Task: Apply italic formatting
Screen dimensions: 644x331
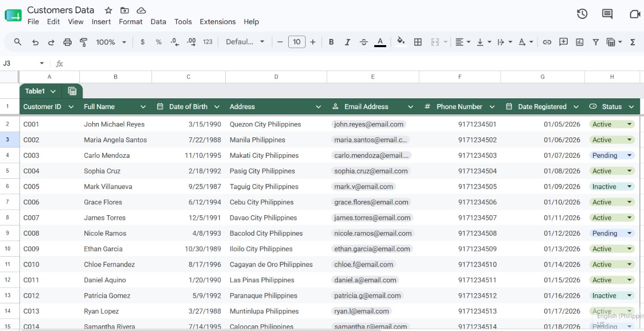Action: point(348,42)
